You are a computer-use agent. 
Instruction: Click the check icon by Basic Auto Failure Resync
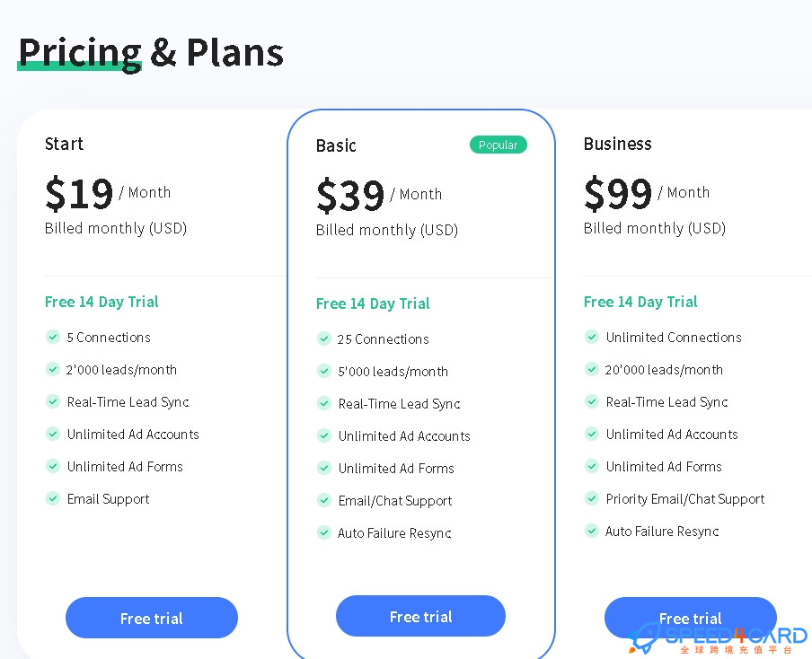point(323,532)
